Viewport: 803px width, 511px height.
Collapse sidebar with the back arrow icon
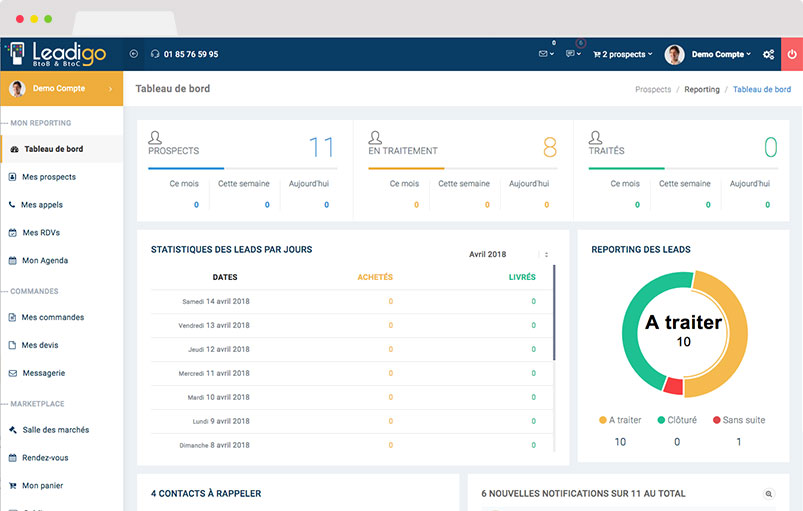134,54
